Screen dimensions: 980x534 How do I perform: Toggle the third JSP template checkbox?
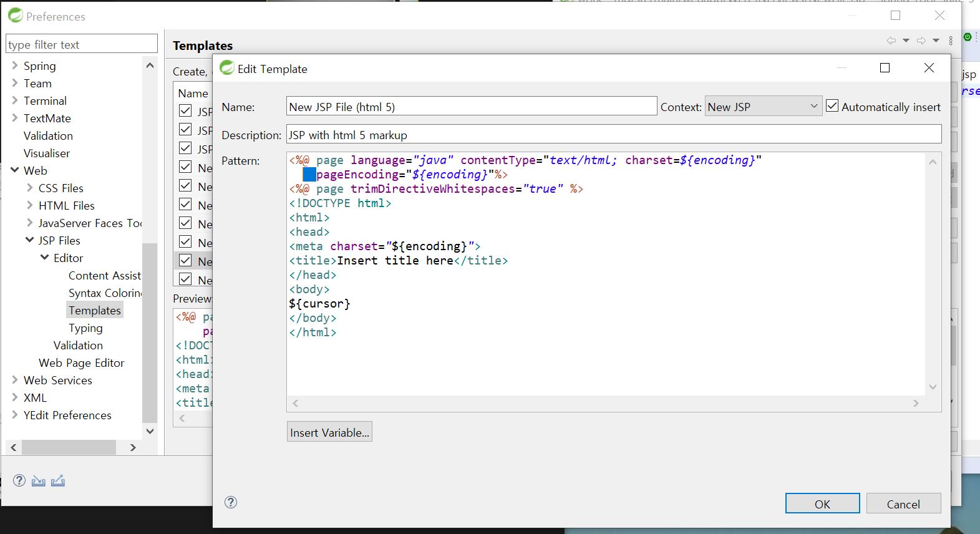point(185,148)
